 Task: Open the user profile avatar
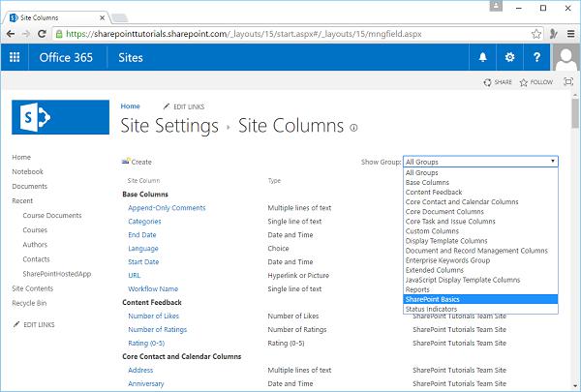[x=566, y=57]
